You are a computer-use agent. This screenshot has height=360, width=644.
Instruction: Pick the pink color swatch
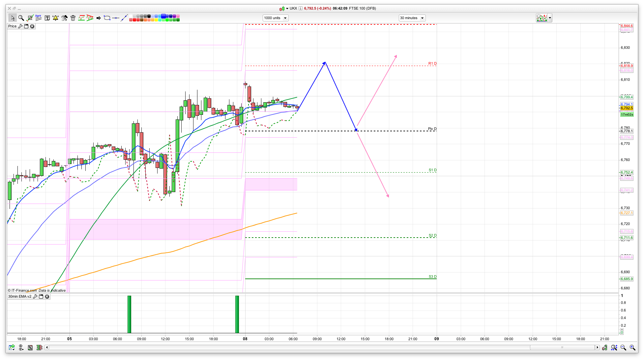pyautogui.click(x=178, y=16)
